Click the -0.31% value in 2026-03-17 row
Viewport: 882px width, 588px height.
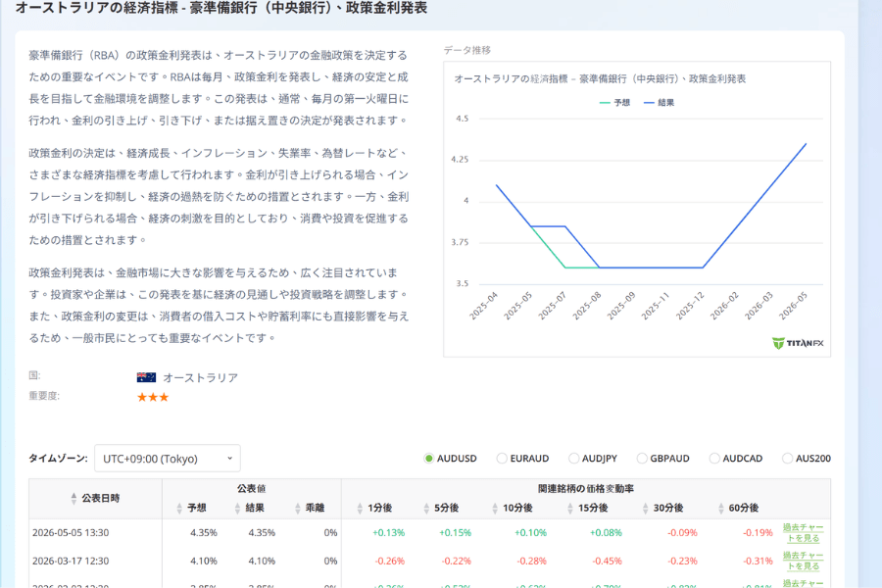tap(758, 561)
